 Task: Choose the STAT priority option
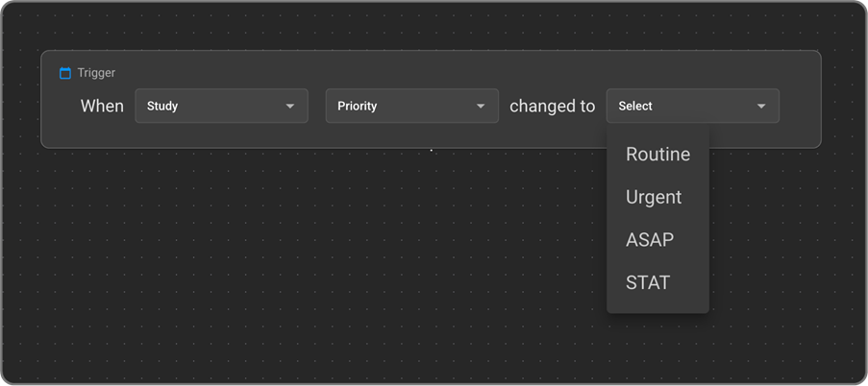[648, 282]
